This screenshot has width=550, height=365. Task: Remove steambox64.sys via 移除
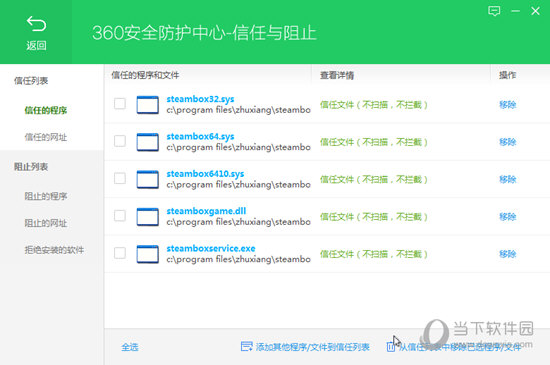pyautogui.click(x=508, y=142)
